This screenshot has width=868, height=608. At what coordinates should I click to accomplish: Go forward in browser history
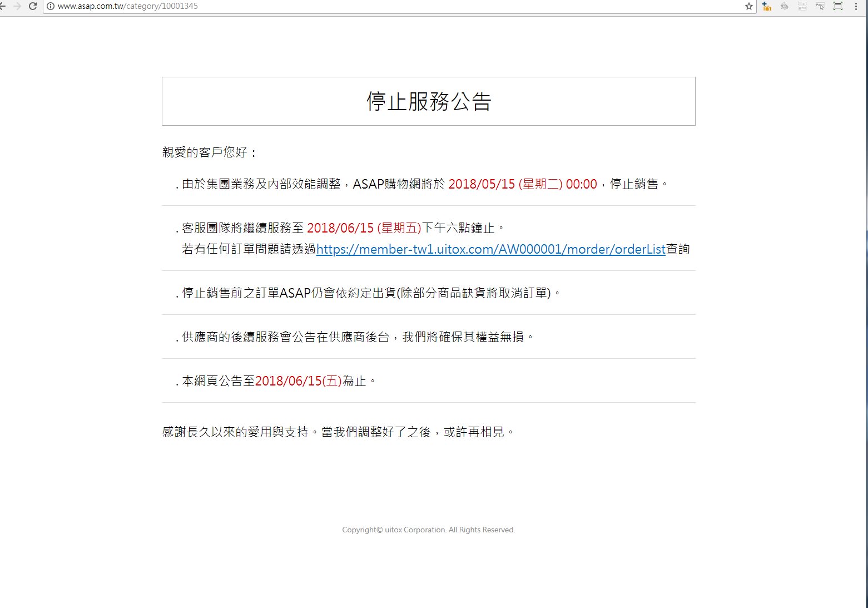click(17, 6)
